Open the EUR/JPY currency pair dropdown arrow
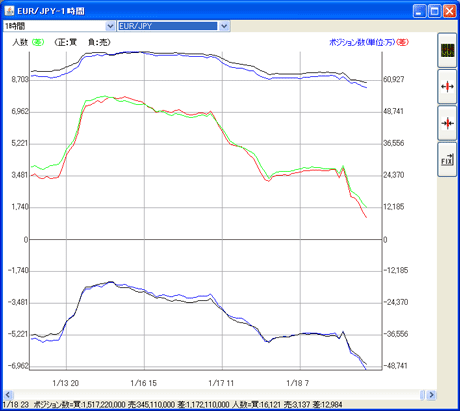 224,26
